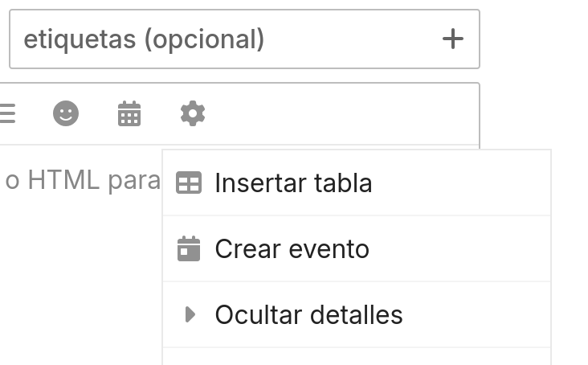This screenshot has height=365, width=588.
Task: Click the 'Ocultar detalles' label text
Action: 308,314
